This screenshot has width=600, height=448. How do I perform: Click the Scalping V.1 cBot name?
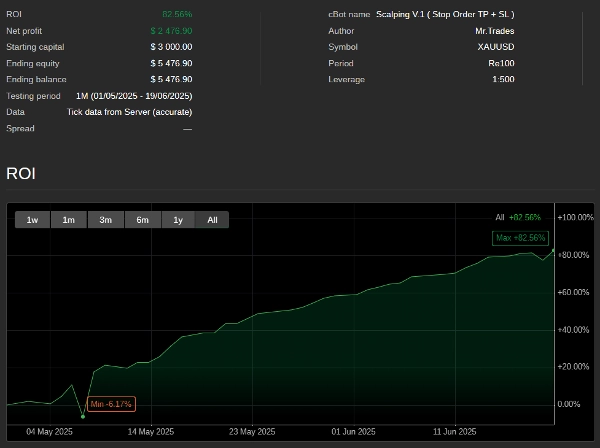pos(445,14)
